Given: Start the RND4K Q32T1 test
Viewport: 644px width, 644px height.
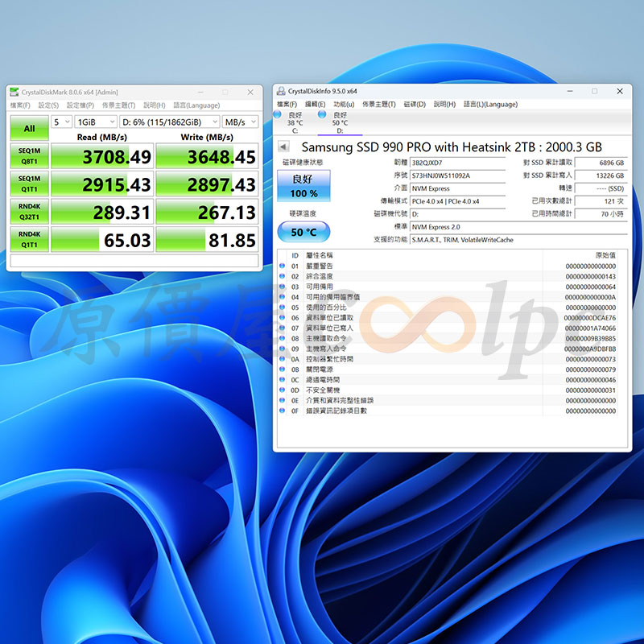Looking at the screenshot, I should (29, 212).
